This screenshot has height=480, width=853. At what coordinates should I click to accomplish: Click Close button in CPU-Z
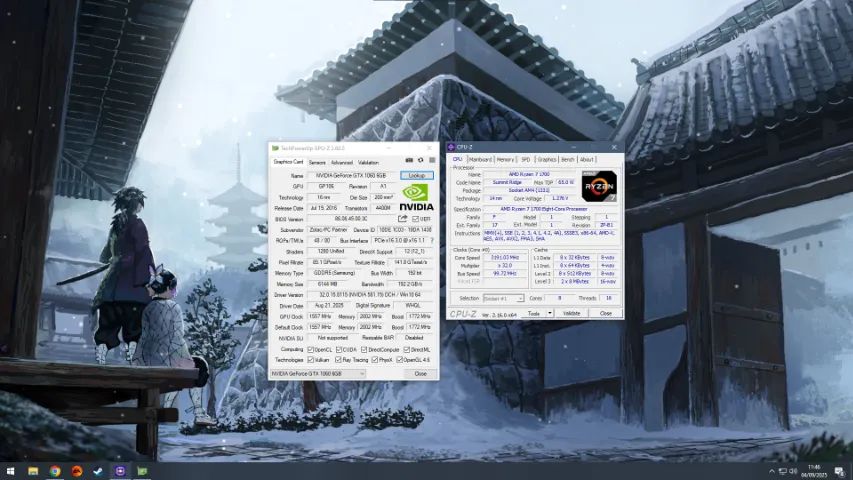[x=605, y=313]
